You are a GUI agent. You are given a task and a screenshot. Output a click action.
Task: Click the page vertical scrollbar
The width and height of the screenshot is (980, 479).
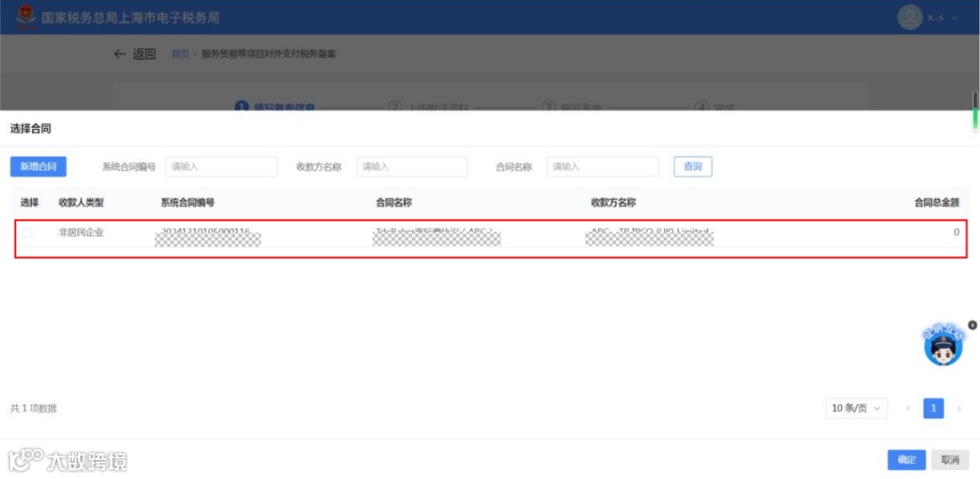(975, 111)
